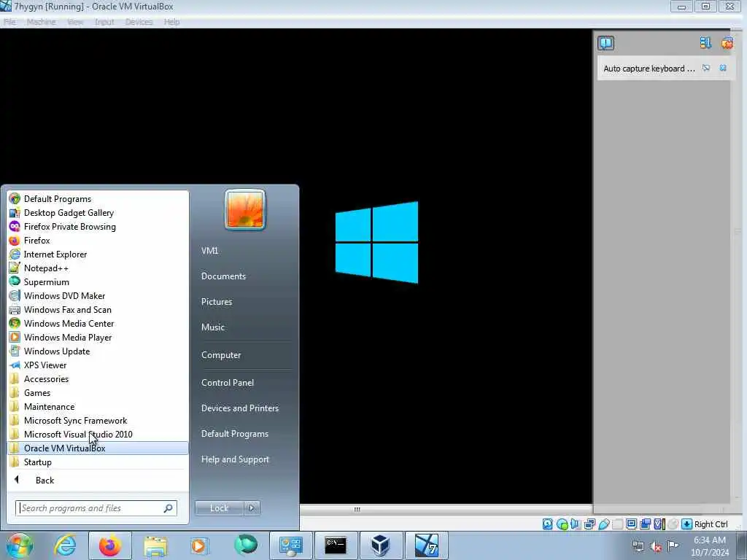
Task: Click the optical drive status icon
Action: pos(562,524)
